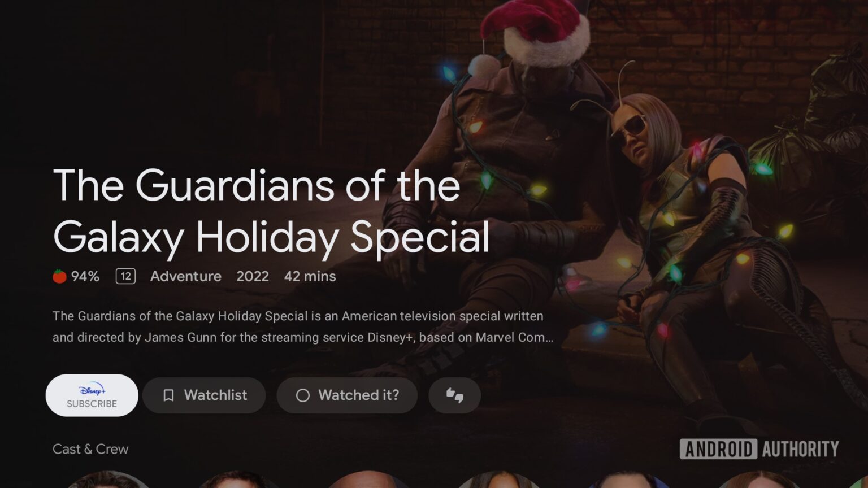
Task: Select the Adventure genre label
Action: pos(186,276)
